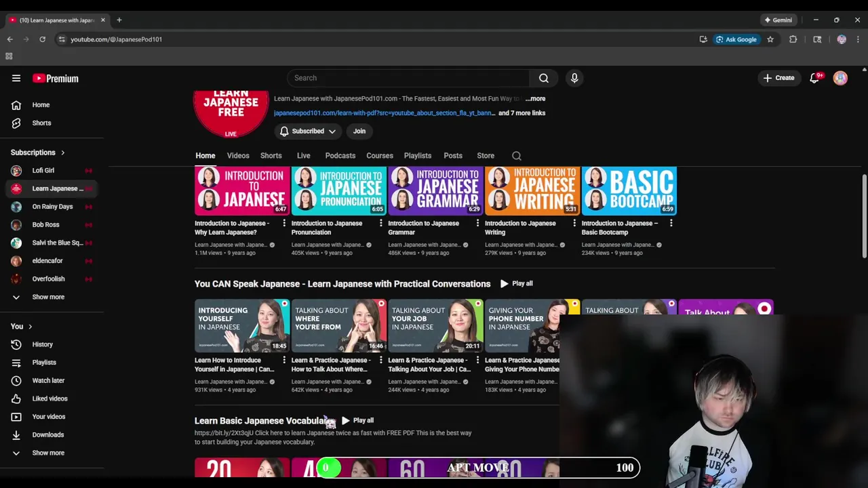This screenshot has width=868, height=488.
Task: Open On Rainy Days subscription channel
Action: click(x=52, y=207)
